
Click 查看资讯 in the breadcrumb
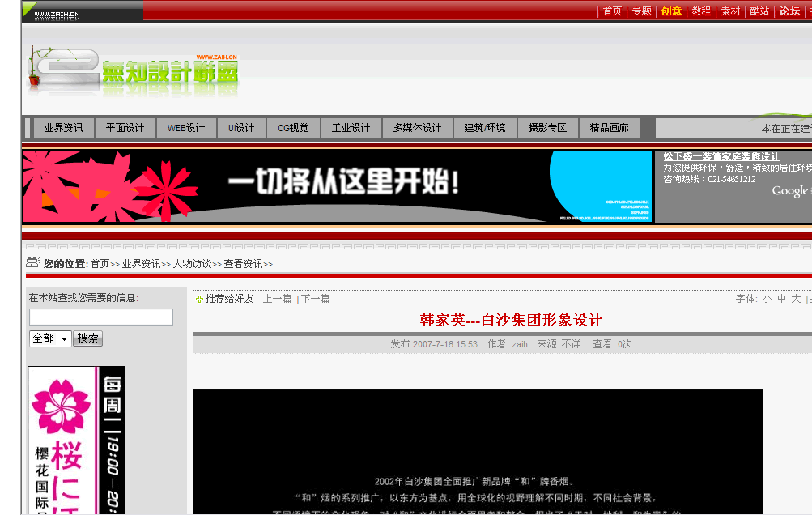pos(243,264)
